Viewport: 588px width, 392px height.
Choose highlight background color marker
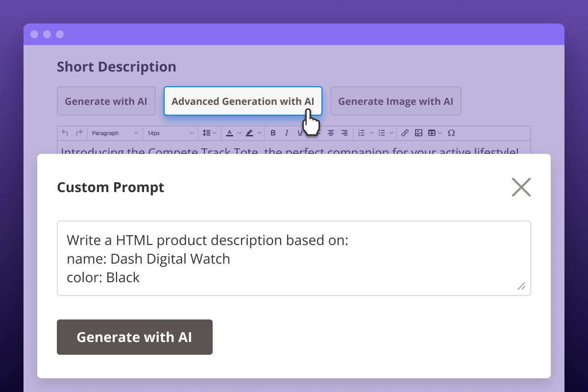click(x=249, y=133)
